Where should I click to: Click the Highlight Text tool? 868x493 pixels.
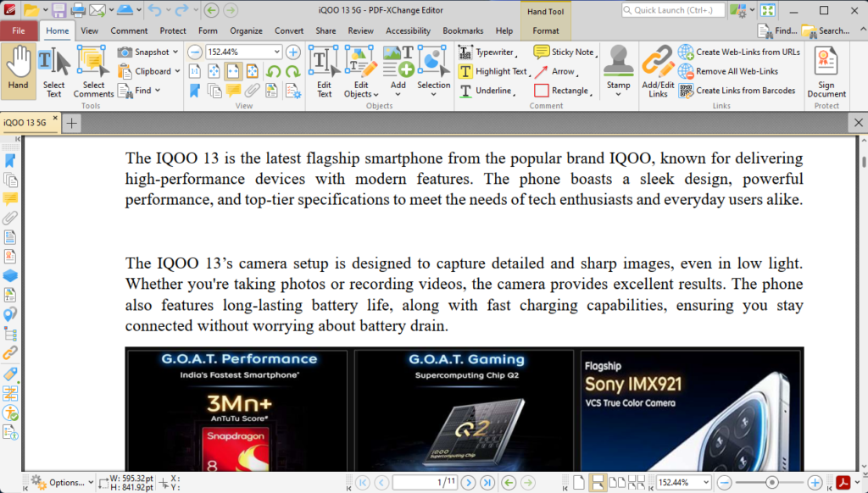494,71
